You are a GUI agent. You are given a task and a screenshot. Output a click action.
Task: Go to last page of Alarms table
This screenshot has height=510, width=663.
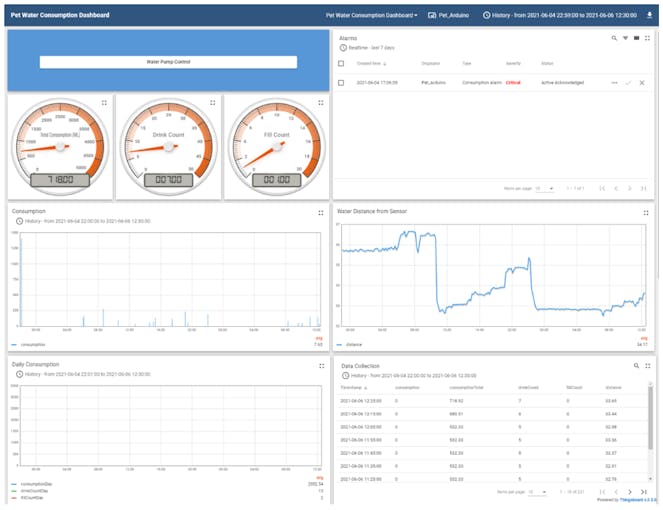pos(644,189)
